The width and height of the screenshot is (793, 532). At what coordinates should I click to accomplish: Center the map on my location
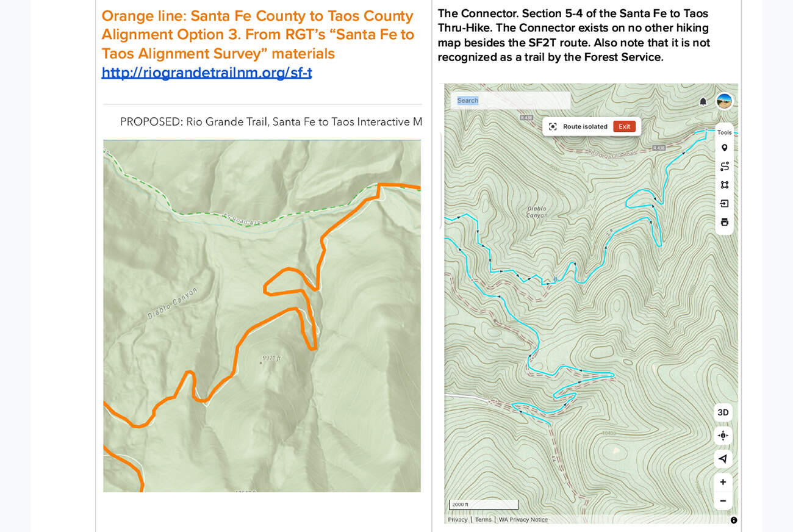coord(723,436)
